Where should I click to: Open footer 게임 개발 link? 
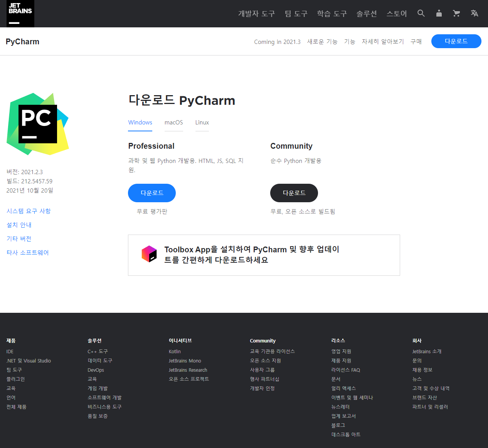click(98, 389)
